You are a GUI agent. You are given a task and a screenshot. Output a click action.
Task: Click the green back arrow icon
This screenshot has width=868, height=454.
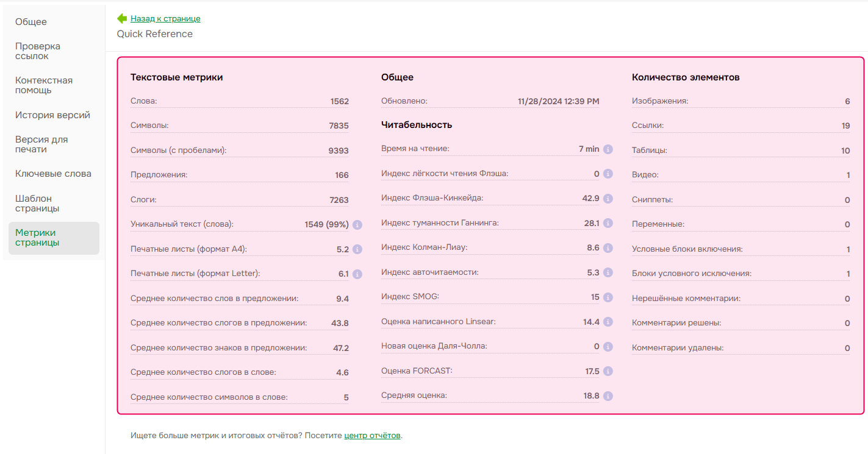pos(122,18)
